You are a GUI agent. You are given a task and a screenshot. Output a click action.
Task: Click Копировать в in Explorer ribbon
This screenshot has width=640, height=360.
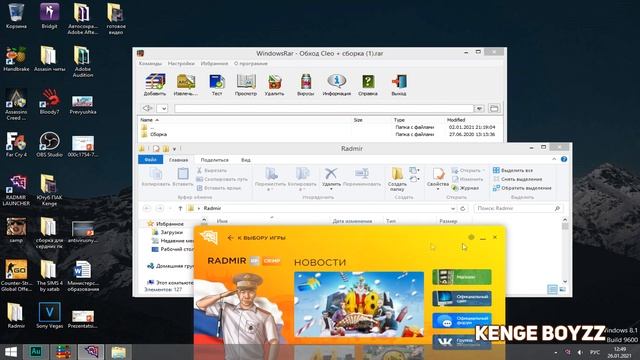tap(302, 179)
